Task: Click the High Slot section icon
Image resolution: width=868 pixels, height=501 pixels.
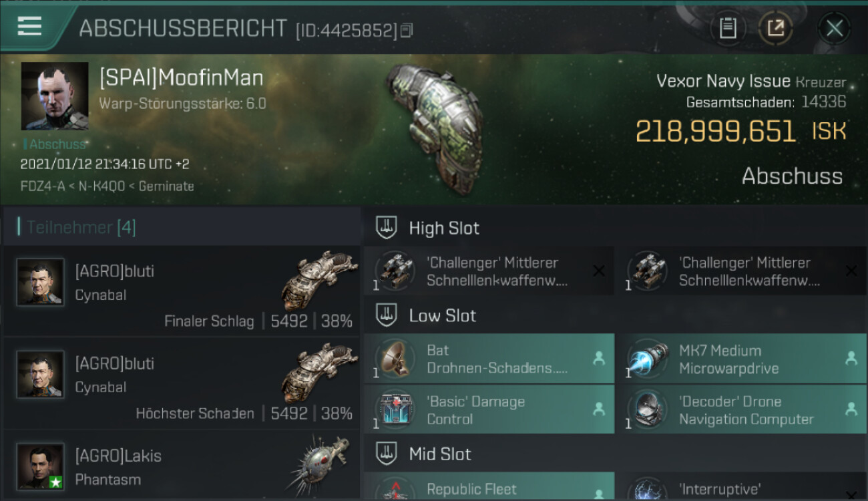Action: pos(387,228)
